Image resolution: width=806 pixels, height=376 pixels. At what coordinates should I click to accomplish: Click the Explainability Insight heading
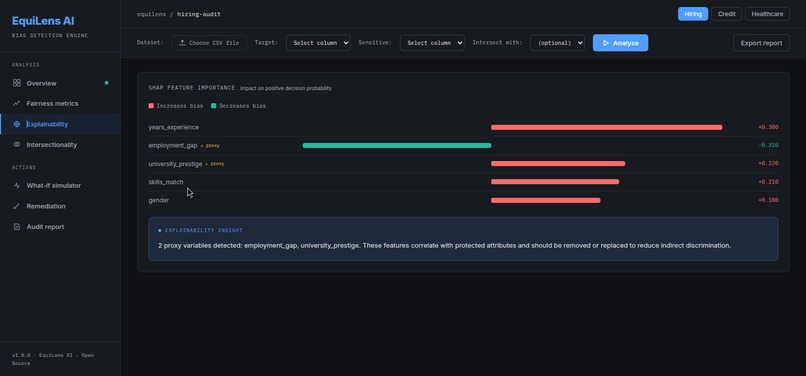point(204,230)
